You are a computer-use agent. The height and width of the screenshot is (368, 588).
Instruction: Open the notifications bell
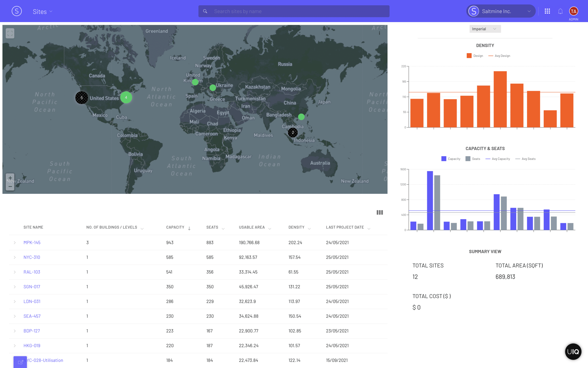(x=560, y=11)
